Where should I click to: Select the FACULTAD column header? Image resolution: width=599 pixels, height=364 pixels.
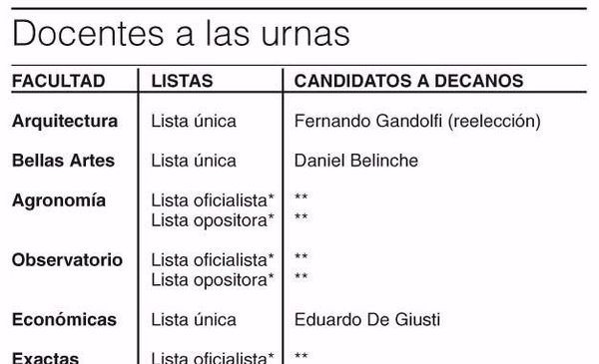(x=59, y=81)
